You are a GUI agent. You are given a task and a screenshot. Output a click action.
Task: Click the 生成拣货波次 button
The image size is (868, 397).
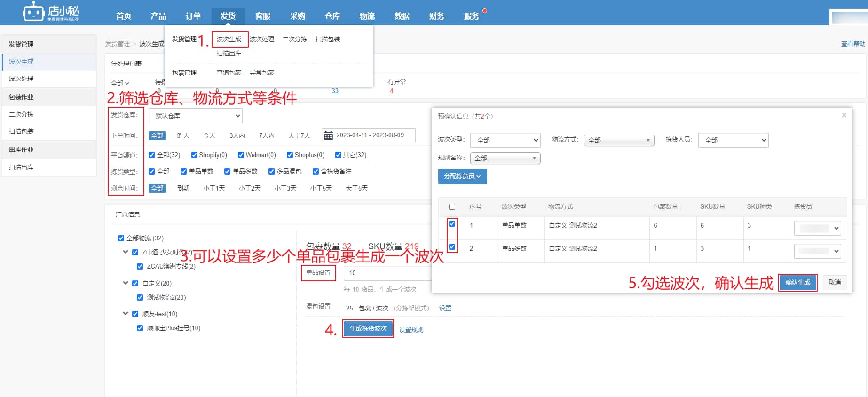click(x=368, y=329)
